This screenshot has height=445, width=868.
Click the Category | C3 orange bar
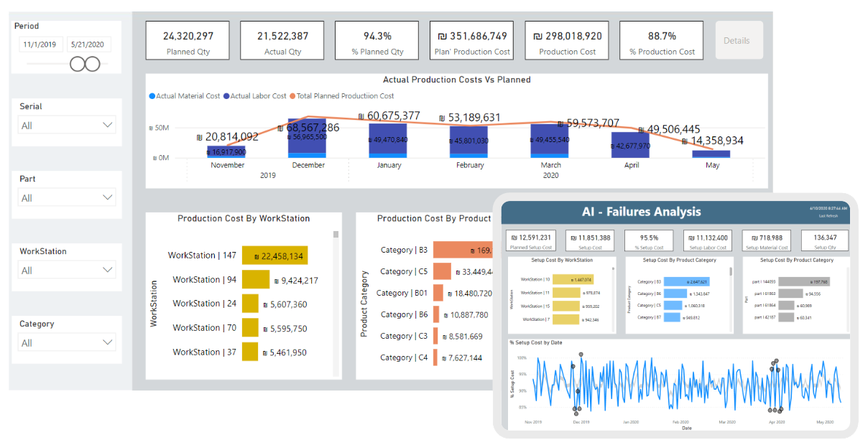435,336
